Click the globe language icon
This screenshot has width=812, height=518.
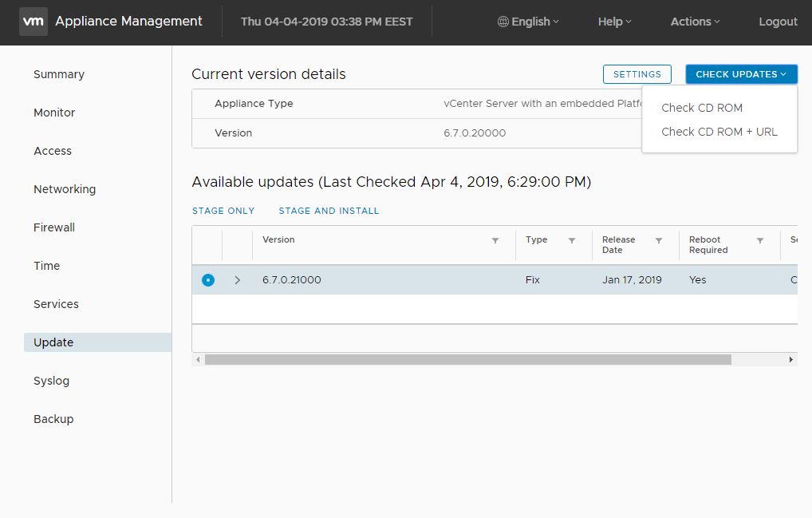[503, 22]
